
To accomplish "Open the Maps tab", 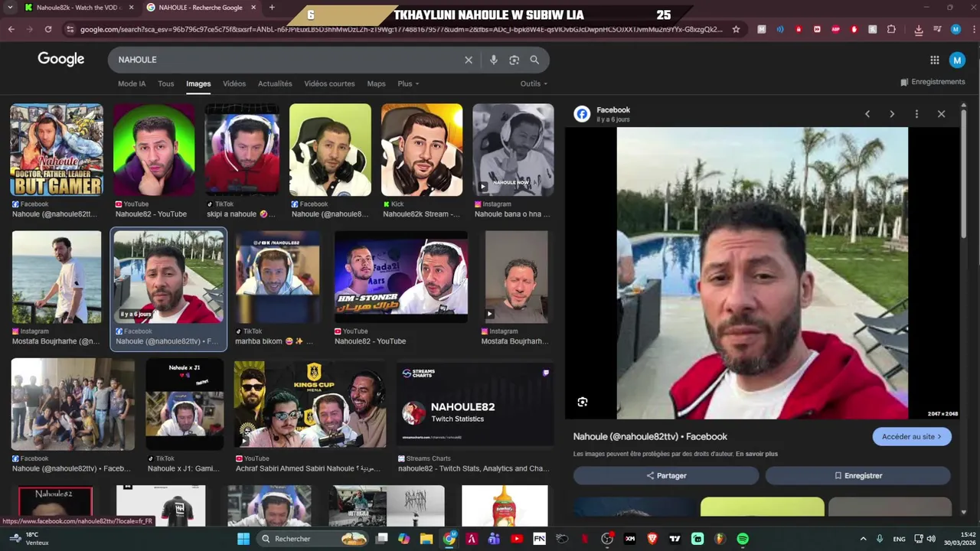I will pos(376,83).
